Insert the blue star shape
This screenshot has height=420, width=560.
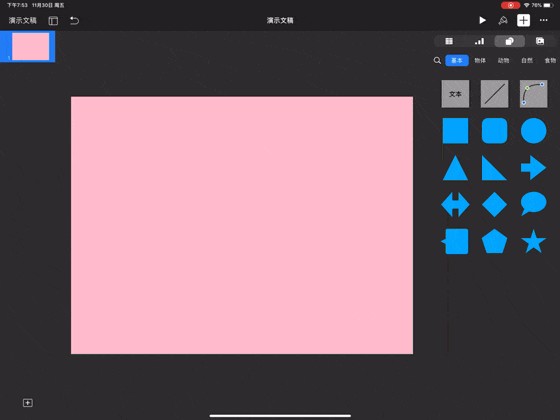tap(534, 241)
